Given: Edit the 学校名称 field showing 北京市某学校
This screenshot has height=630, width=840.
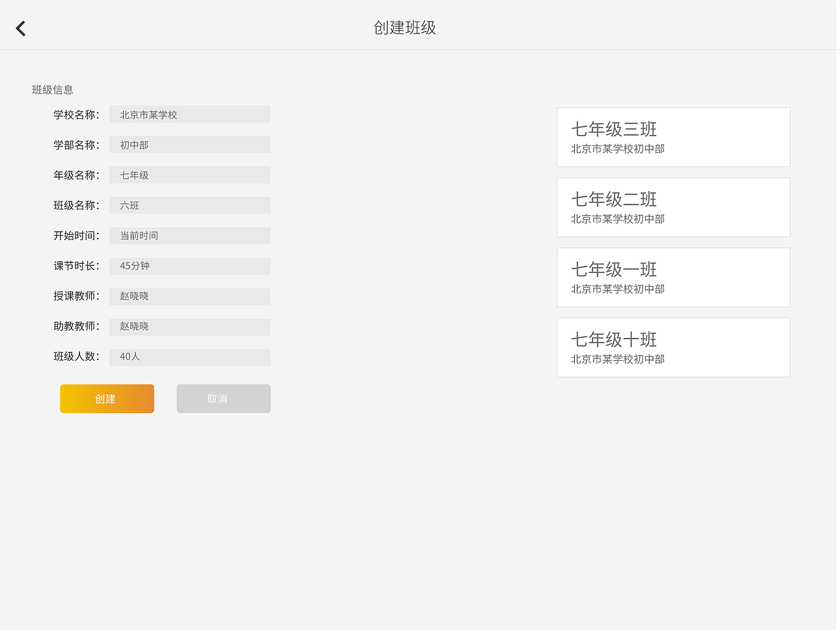Looking at the screenshot, I should click(190, 114).
